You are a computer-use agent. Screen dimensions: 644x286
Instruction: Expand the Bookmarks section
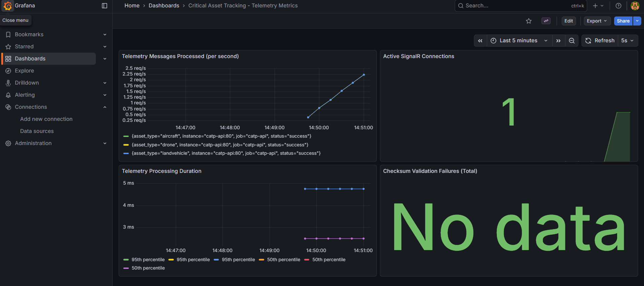[105, 35]
